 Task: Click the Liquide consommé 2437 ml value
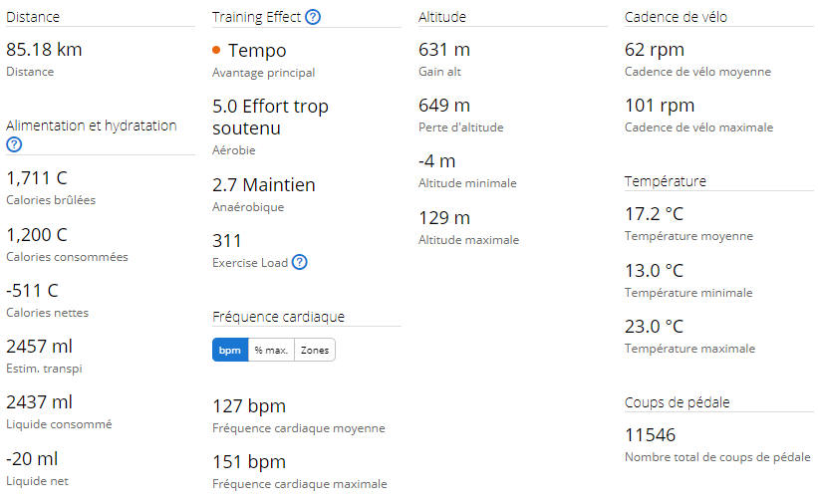(x=39, y=401)
